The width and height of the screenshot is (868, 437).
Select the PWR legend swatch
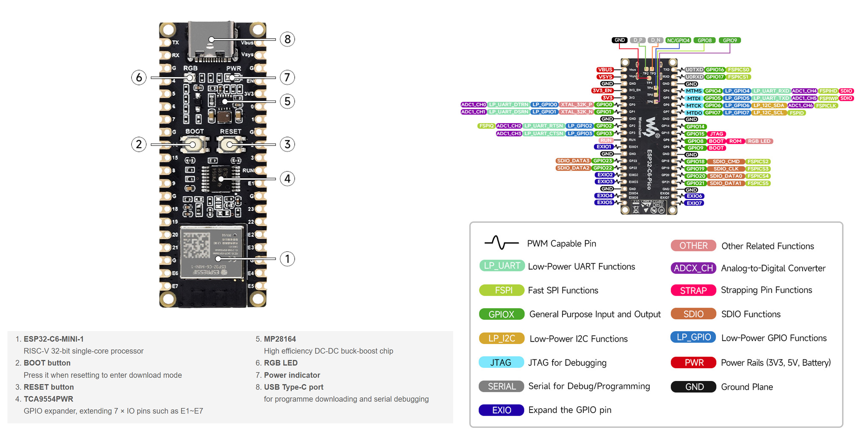tap(693, 362)
